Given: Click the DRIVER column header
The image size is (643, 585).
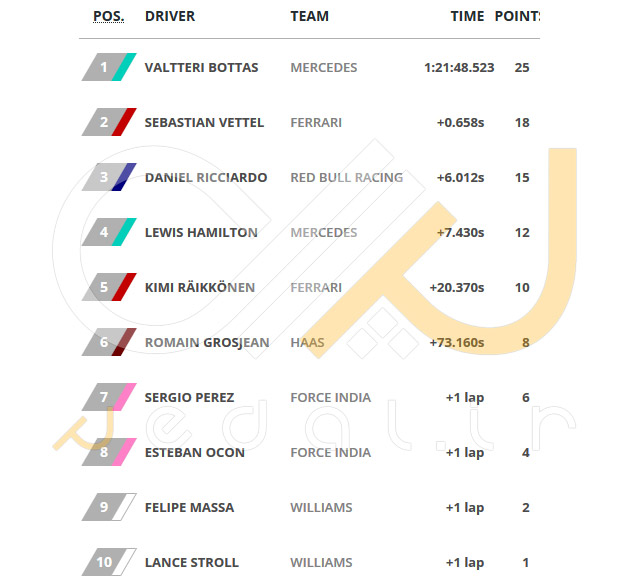Looking at the screenshot, I should click(170, 16).
